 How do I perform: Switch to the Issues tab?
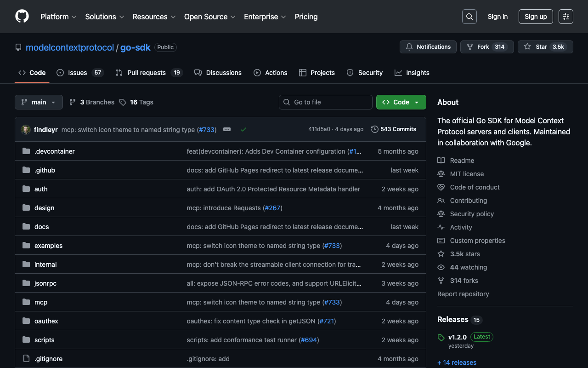point(79,73)
